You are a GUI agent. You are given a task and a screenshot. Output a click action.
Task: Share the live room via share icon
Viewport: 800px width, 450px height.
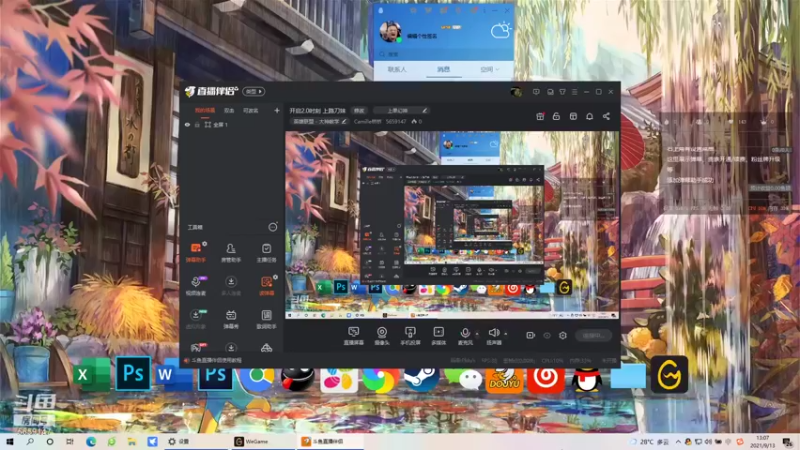point(606,116)
